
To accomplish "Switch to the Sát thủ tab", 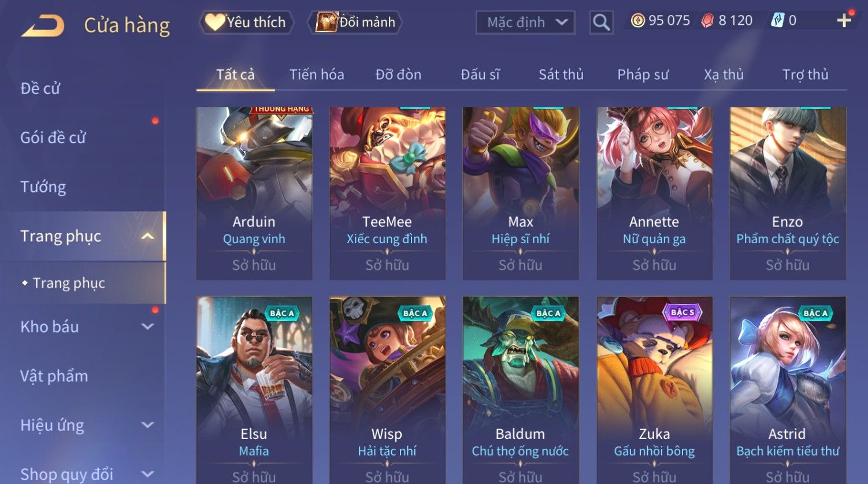I will point(561,75).
